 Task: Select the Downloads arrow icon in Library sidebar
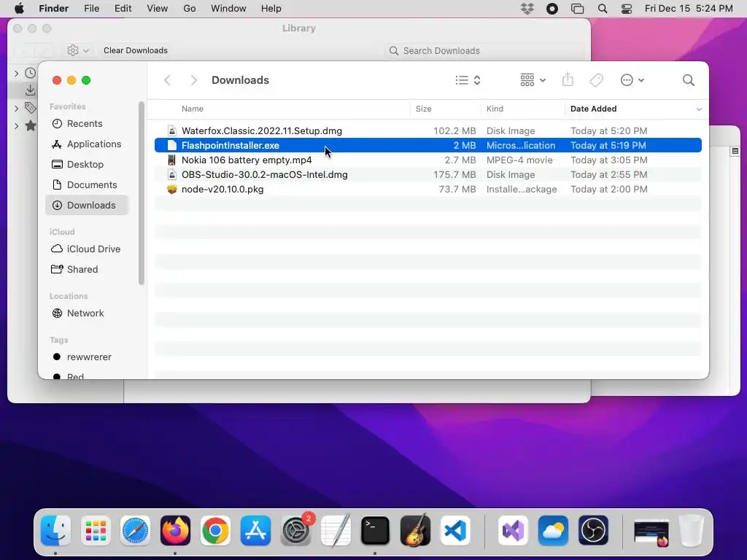[x=30, y=90]
